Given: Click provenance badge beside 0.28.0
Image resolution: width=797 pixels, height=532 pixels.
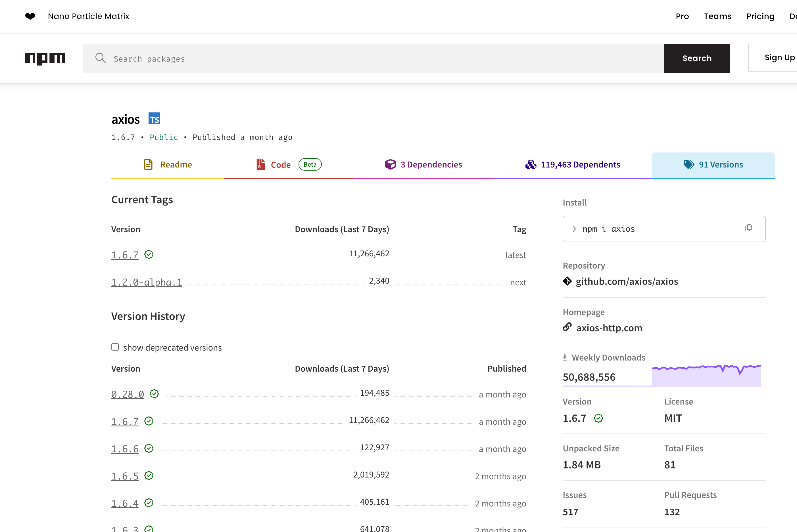Looking at the screenshot, I should pos(154,394).
